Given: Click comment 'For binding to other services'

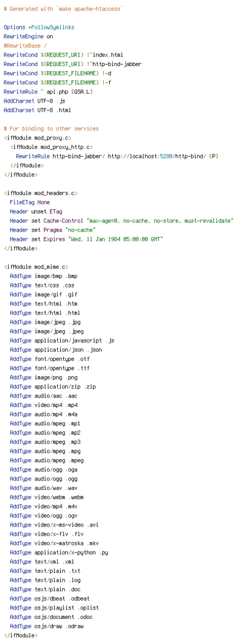Looking at the screenshot, I should tap(51, 128).
